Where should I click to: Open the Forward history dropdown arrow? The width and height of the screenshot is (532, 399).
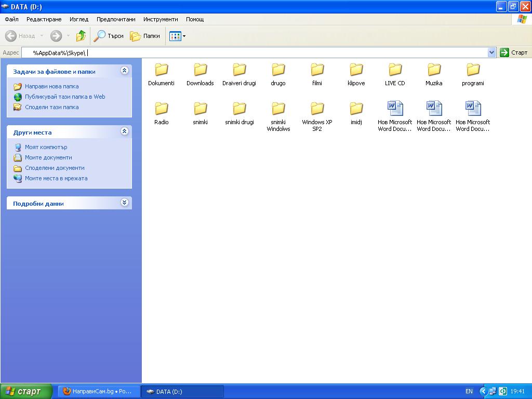68,36
